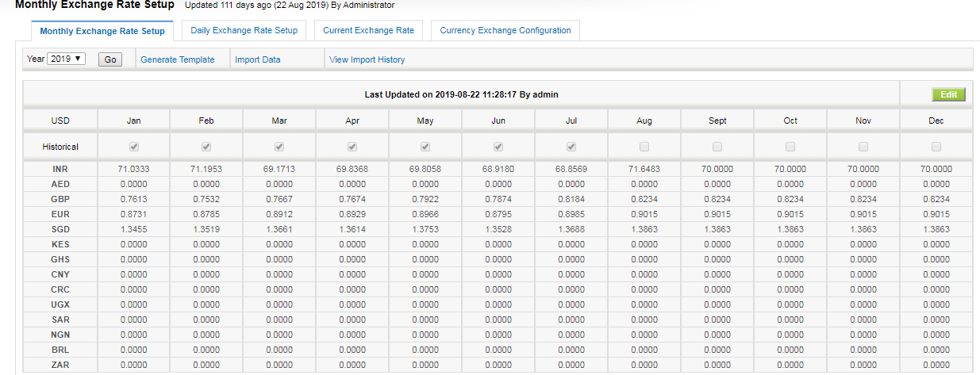
Task: Click INR Jul value 68.8569
Action: [x=571, y=169]
